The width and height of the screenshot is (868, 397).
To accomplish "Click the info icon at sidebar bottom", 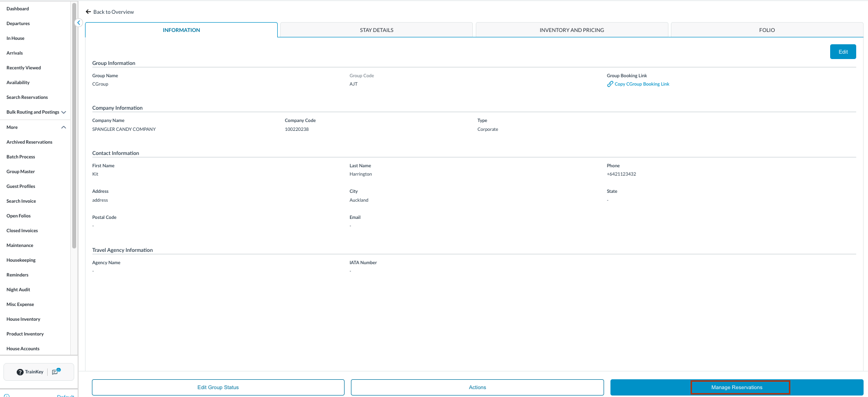I will pyautogui.click(x=7, y=395).
